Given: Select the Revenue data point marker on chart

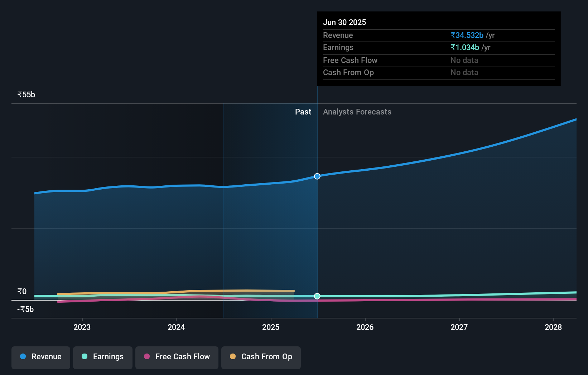Looking at the screenshot, I should coord(317,176).
